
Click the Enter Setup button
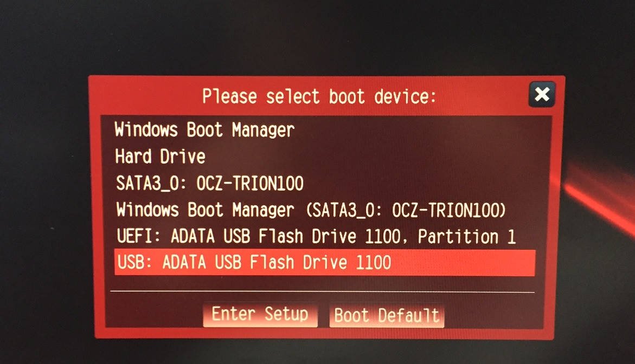coord(260,315)
